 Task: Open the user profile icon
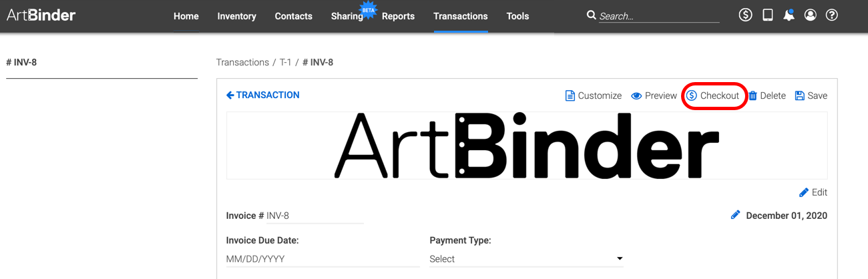(811, 15)
